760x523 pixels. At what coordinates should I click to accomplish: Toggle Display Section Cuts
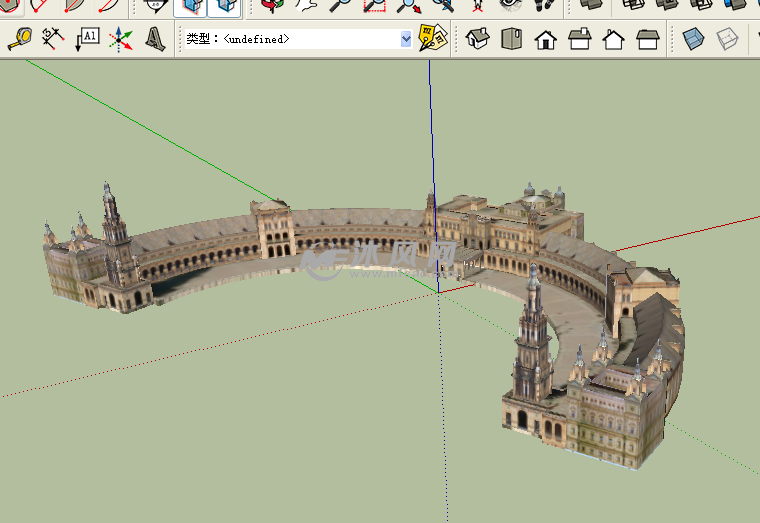click(x=224, y=7)
